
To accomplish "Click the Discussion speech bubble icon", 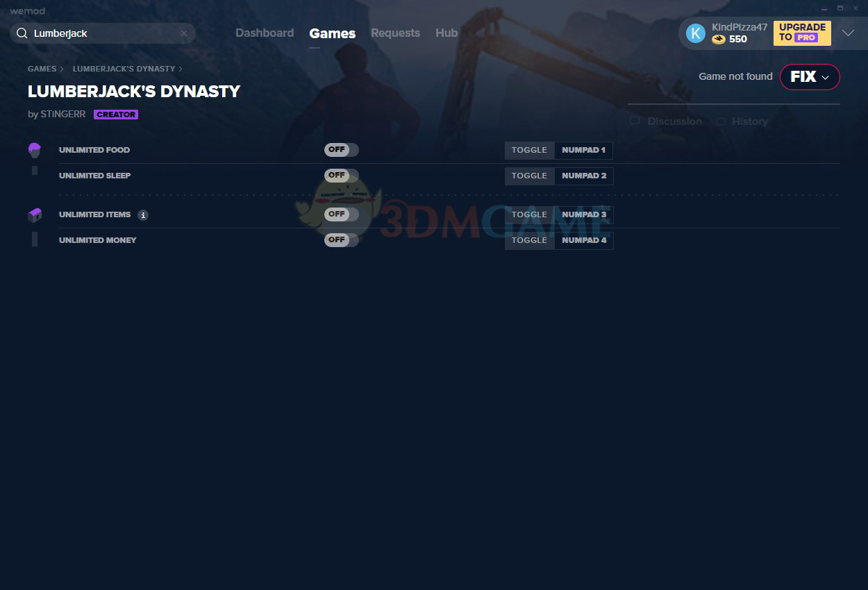I will pyautogui.click(x=635, y=121).
